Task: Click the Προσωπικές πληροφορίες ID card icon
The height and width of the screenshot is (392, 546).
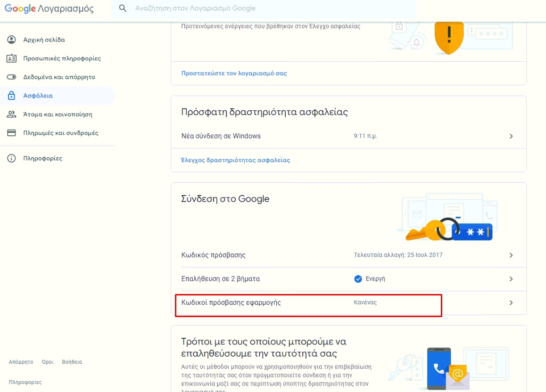Action: 11,58
